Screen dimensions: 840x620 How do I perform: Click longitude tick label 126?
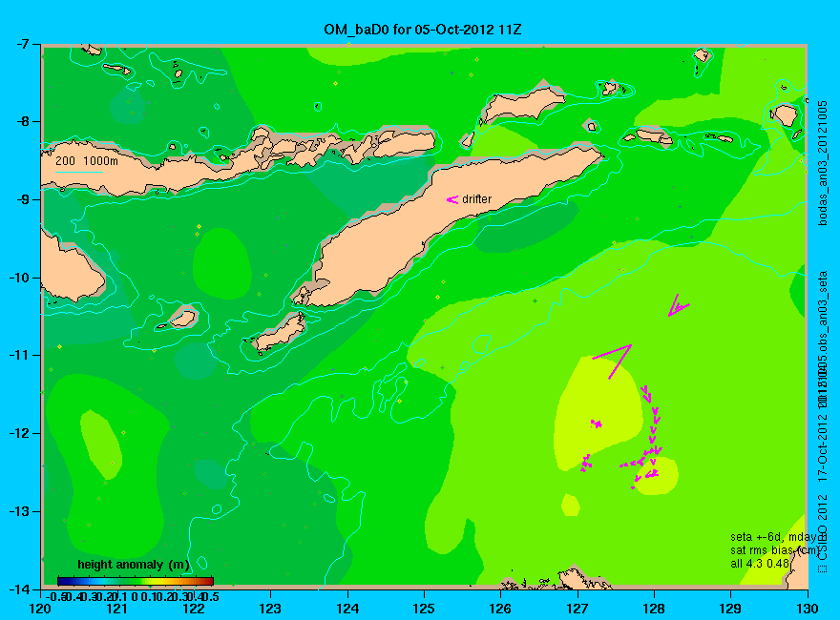[501, 609]
